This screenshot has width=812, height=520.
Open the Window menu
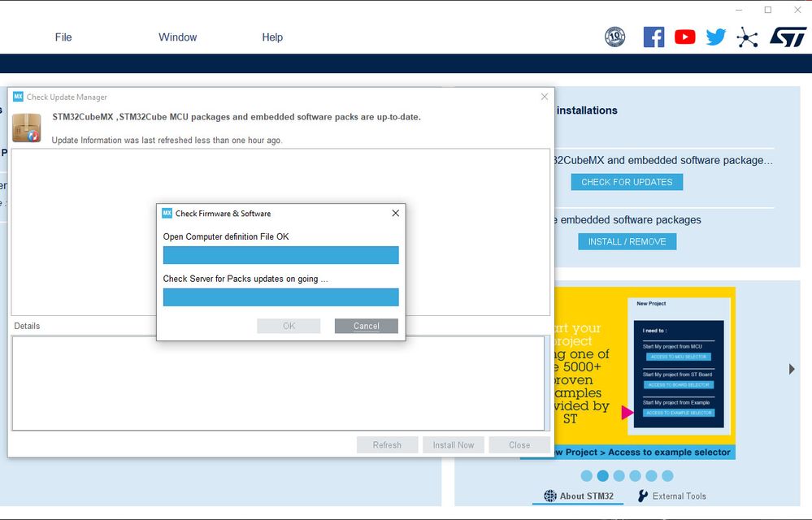(x=178, y=37)
